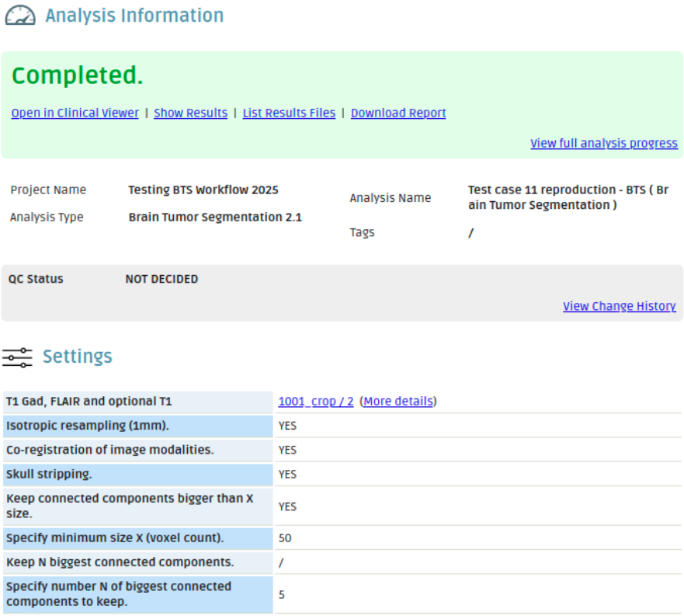The height and width of the screenshot is (616, 684).
Task: Open View Change History link
Action: tap(619, 306)
